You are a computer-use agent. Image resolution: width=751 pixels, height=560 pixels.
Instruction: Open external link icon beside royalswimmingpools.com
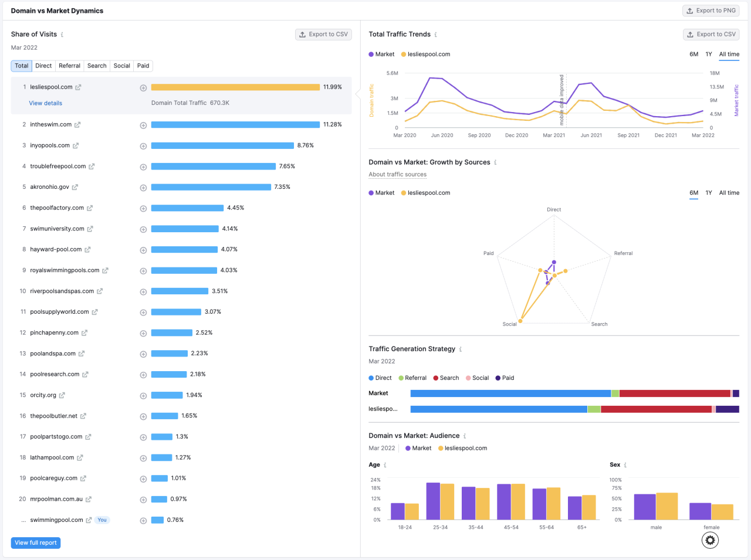tap(106, 270)
